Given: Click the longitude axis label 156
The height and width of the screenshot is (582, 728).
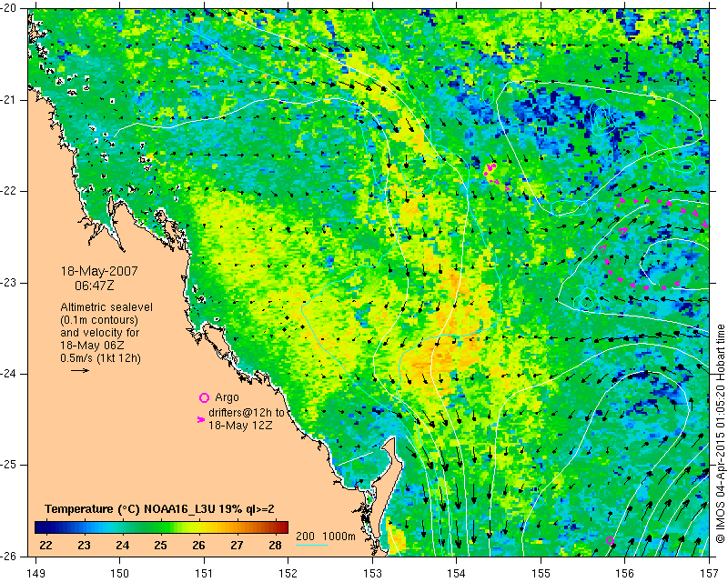Looking at the screenshot, I should 625,574.
